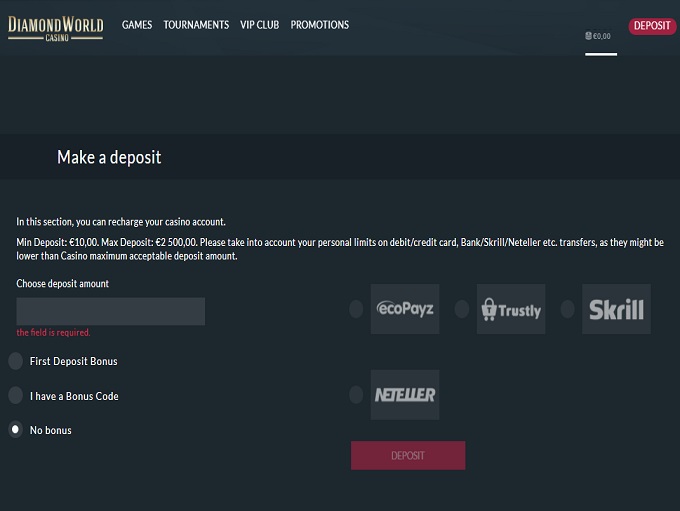Select the First Deposit Bonus option
The width and height of the screenshot is (680, 511).
(x=16, y=361)
